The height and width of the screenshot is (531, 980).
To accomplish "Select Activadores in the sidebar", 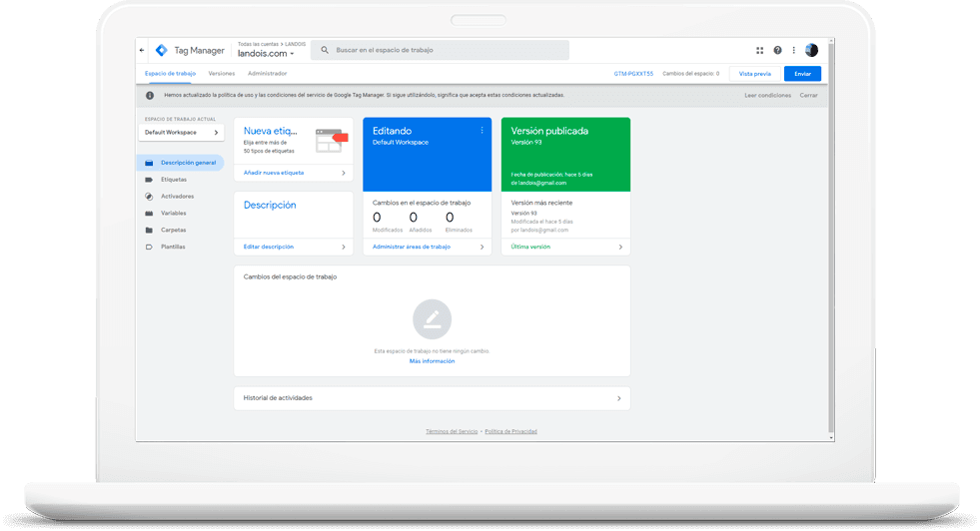I will click(x=178, y=197).
